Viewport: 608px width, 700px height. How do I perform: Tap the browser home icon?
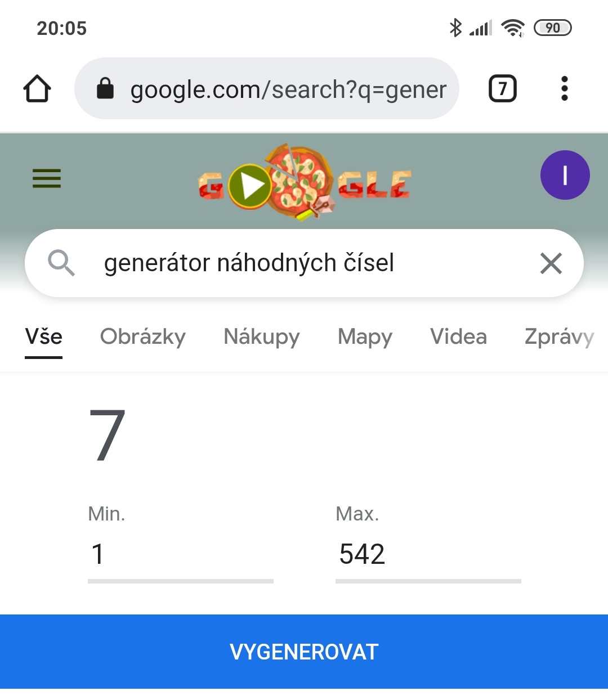click(x=37, y=89)
